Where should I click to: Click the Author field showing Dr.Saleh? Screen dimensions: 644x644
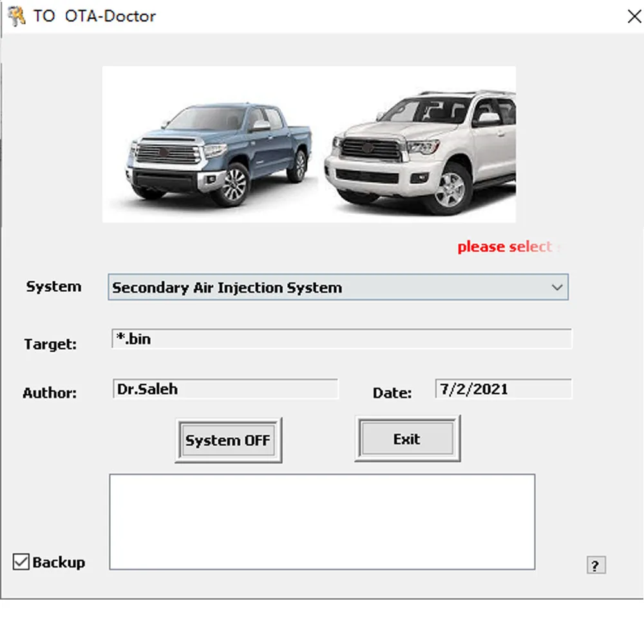[225, 388]
